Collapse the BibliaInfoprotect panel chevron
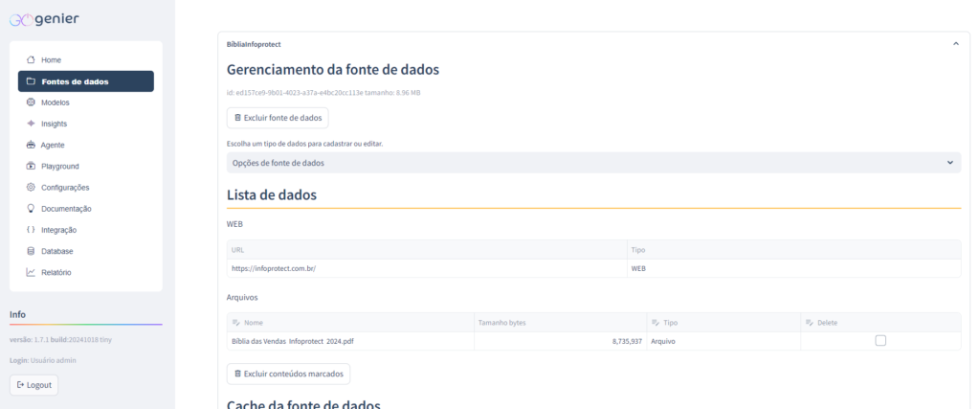 [x=954, y=44]
